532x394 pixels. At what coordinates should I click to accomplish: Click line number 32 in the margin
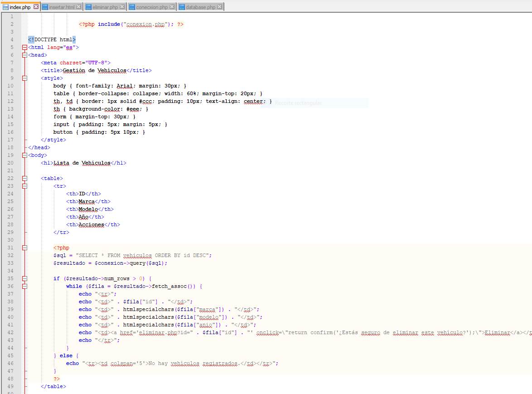11,256
